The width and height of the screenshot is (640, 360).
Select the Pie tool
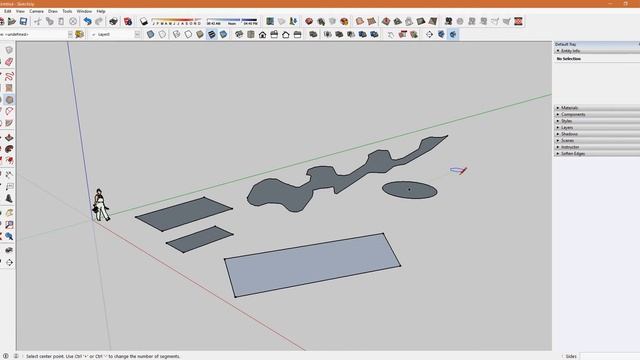tap(9, 123)
